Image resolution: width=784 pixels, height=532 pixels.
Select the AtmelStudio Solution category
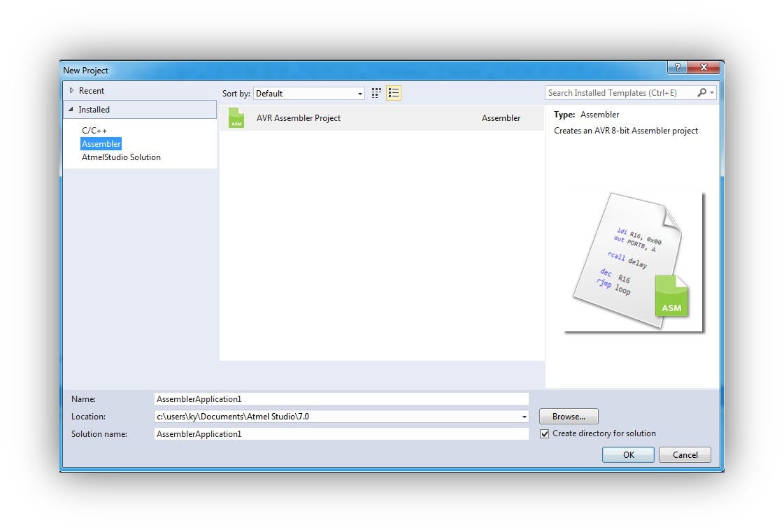click(x=121, y=157)
